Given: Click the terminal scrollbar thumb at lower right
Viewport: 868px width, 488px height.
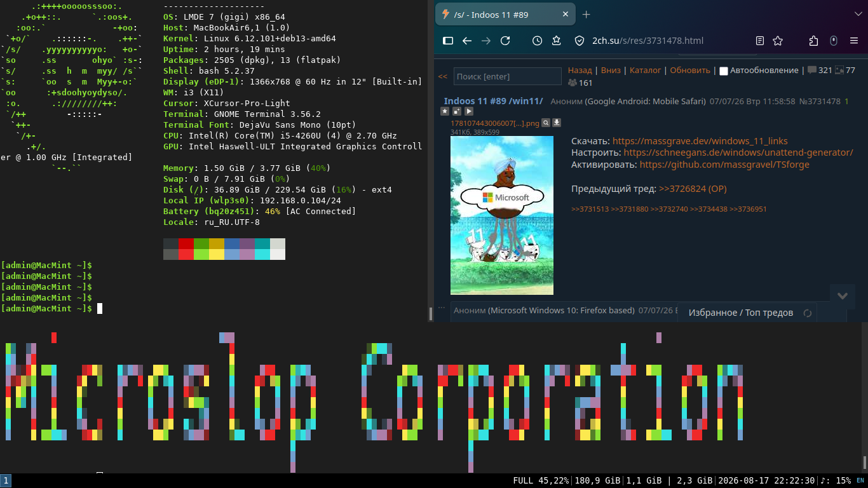Looking at the screenshot, I should click(865, 462).
